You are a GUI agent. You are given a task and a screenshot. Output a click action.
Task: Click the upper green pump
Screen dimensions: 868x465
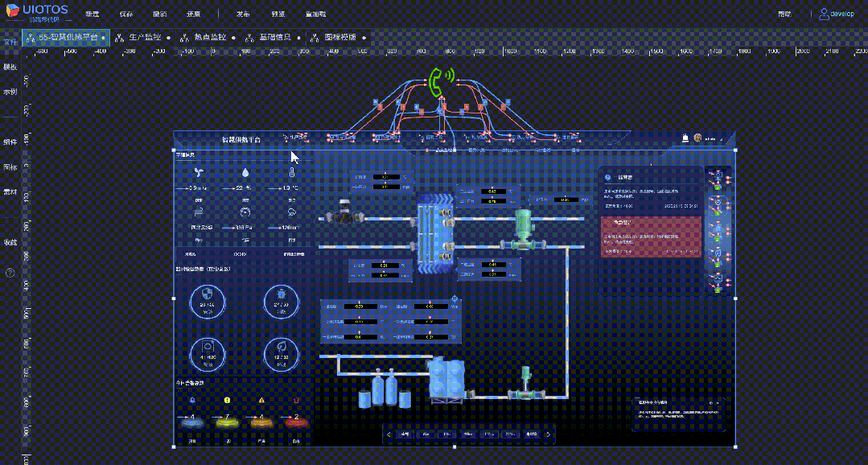coord(523,231)
